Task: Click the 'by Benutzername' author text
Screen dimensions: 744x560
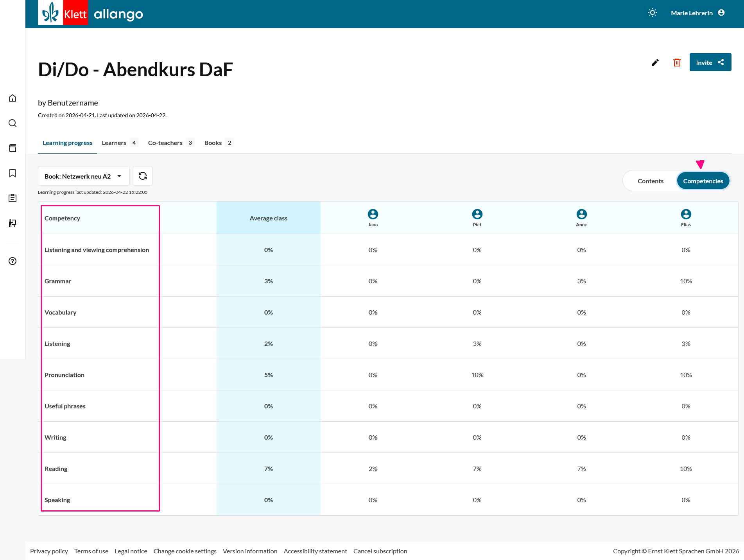Action: pyautogui.click(x=68, y=103)
